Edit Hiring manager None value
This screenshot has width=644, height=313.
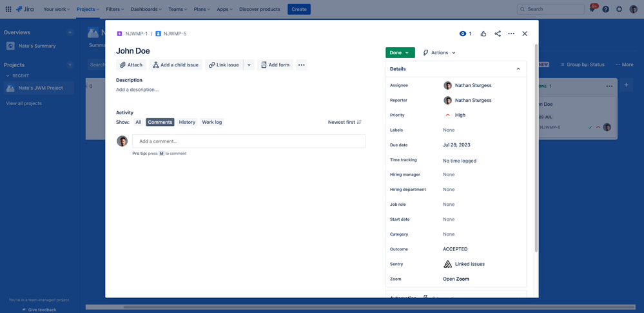pyautogui.click(x=449, y=175)
